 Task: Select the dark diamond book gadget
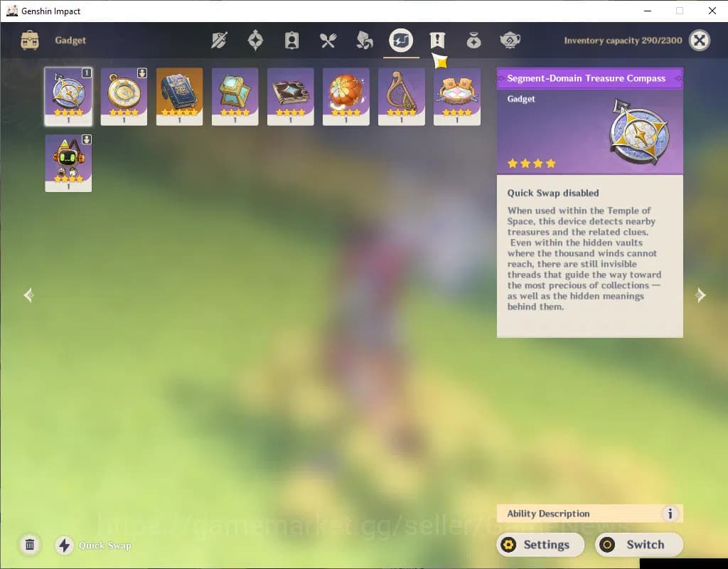pos(291,97)
